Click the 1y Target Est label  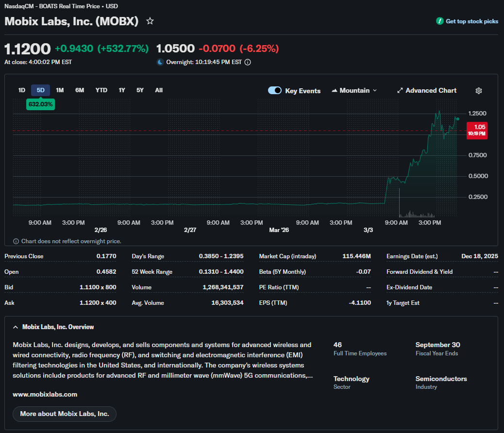click(403, 303)
